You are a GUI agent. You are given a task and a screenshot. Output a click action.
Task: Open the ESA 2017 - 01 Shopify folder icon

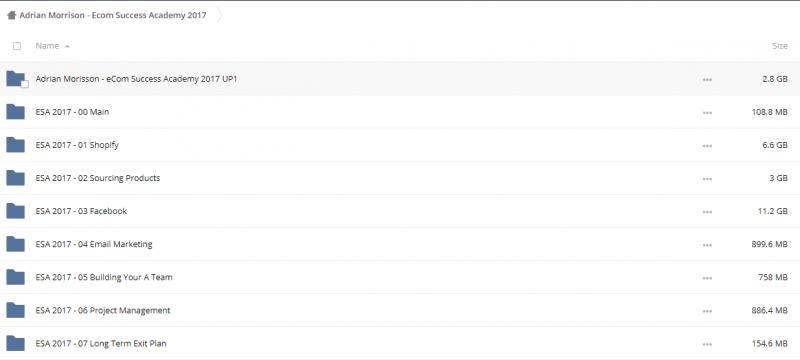(15, 145)
